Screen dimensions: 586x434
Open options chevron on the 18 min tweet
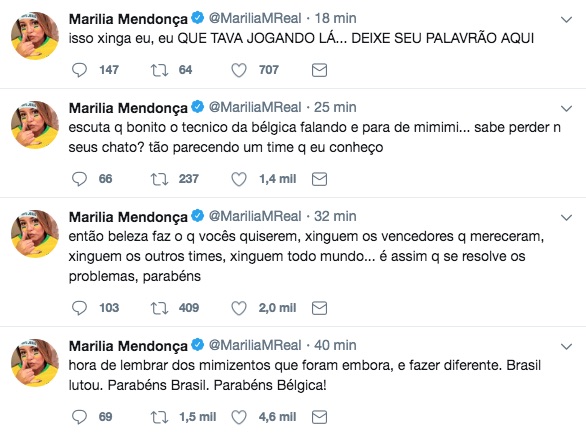(567, 19)
